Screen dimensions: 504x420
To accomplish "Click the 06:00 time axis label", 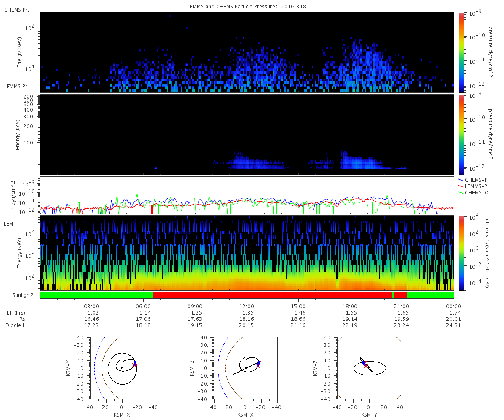I will (x=143, y=306).
